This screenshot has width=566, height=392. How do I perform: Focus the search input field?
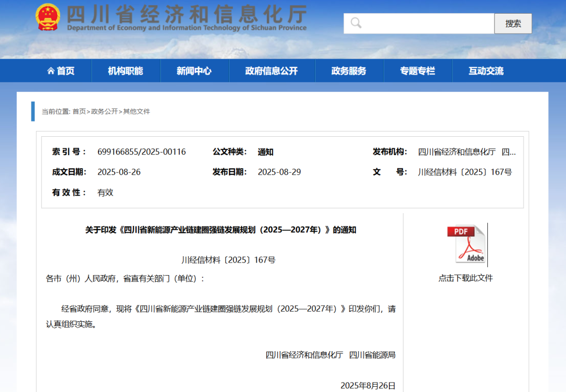(x=419, y=24)
